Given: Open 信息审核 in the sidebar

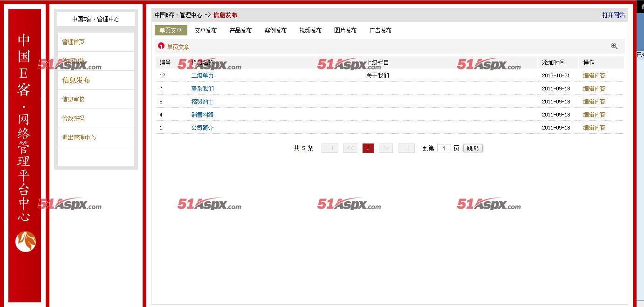Looking at the screenshot, I should click(x=74, y=99).
